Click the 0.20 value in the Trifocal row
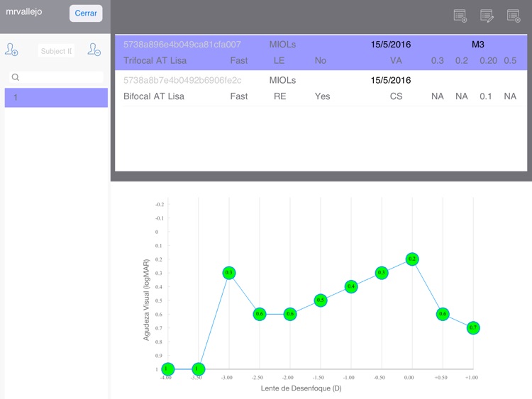The width and height of the screenshot is (532, 399). pyautogui.click(x=488, y=61)
